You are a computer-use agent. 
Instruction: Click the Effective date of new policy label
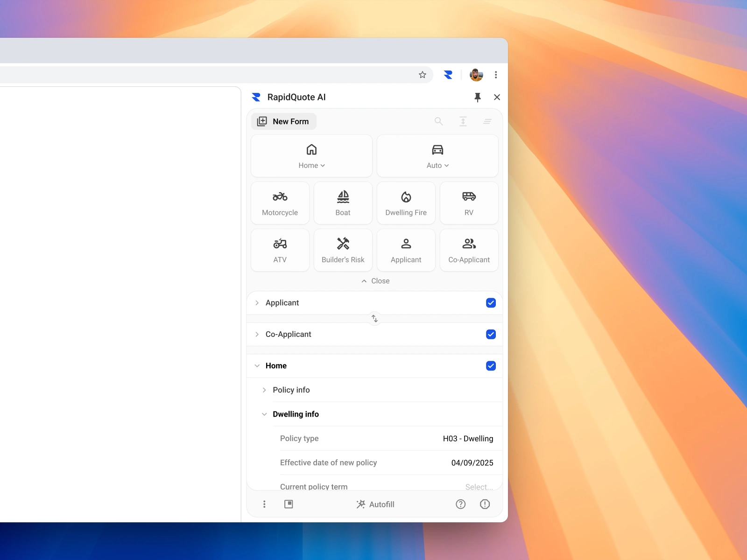pos(328,463)
